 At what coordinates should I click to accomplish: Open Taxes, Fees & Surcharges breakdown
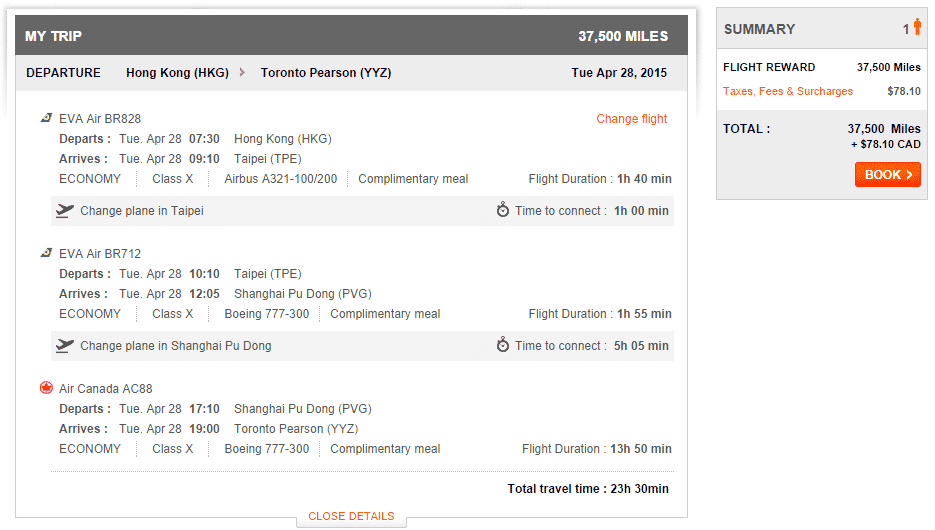[788, 91]
